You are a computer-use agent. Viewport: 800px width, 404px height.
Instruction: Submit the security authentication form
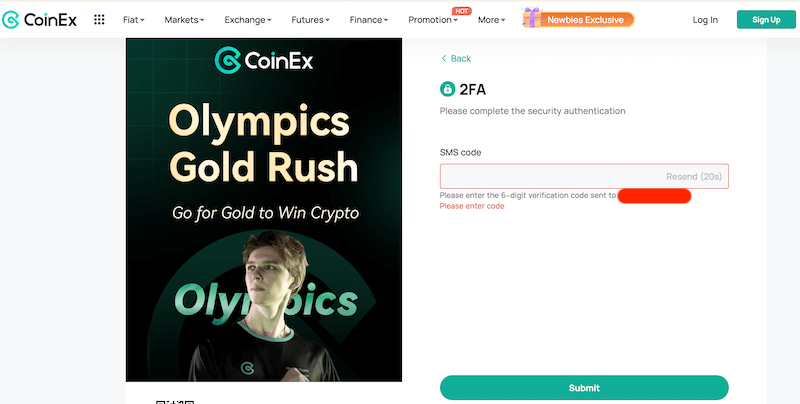584,388
